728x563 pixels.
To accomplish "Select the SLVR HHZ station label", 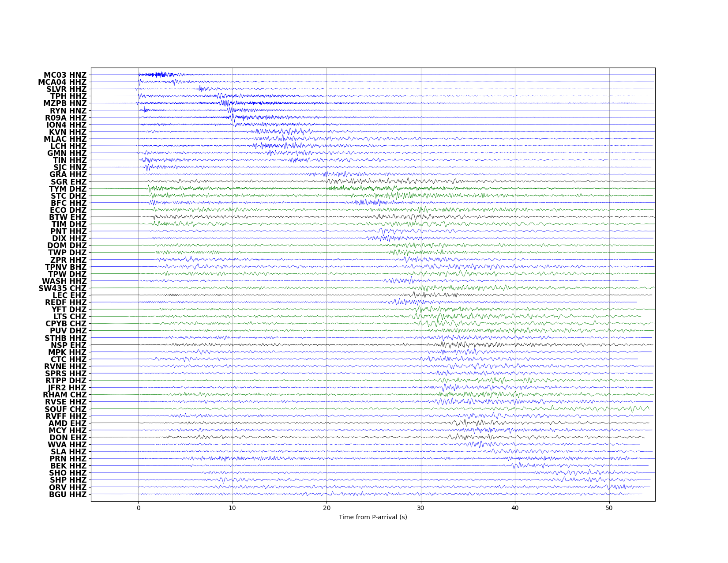I will coord(67,90).
